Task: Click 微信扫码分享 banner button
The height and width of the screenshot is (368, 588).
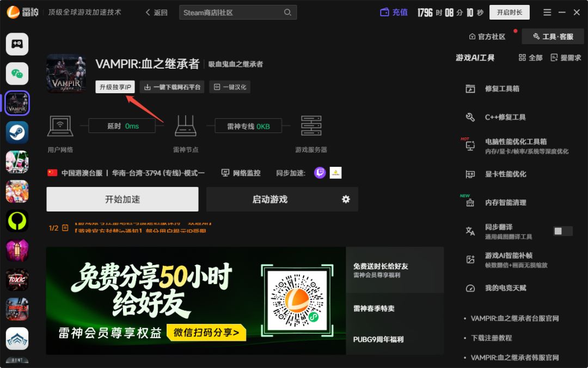Action: 206,333
